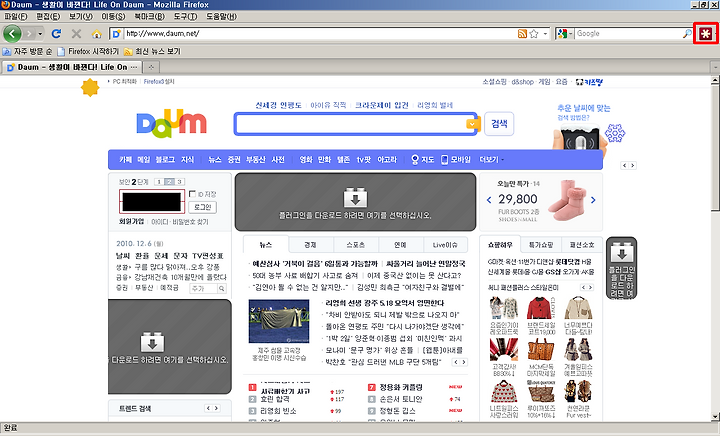
Task: Click the Daum site favicon in address bar
Action: pos(117,34)
